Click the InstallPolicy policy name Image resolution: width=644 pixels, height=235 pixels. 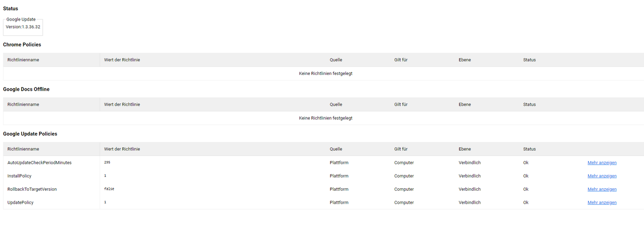20,176
